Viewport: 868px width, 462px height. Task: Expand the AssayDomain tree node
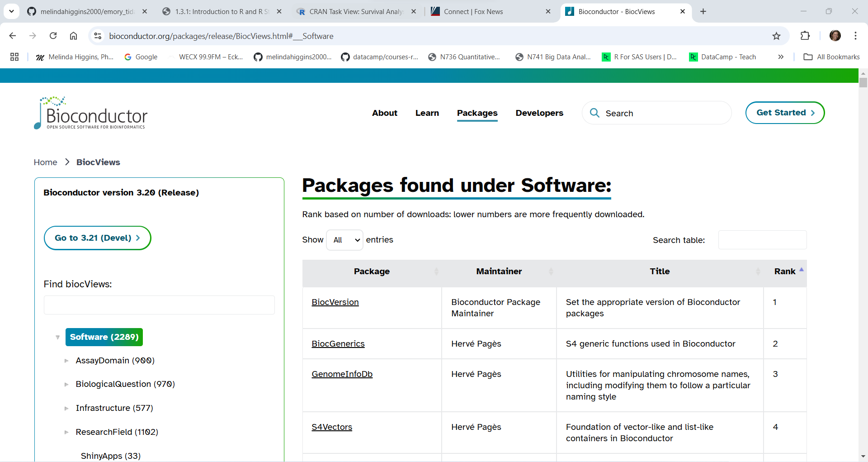coord(66,361)
